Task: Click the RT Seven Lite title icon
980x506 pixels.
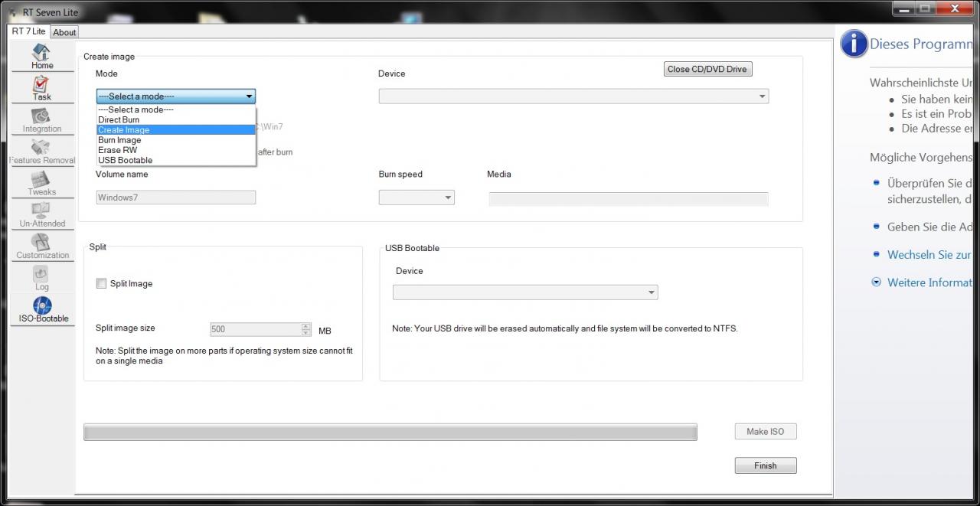Action: pos(12,12)
